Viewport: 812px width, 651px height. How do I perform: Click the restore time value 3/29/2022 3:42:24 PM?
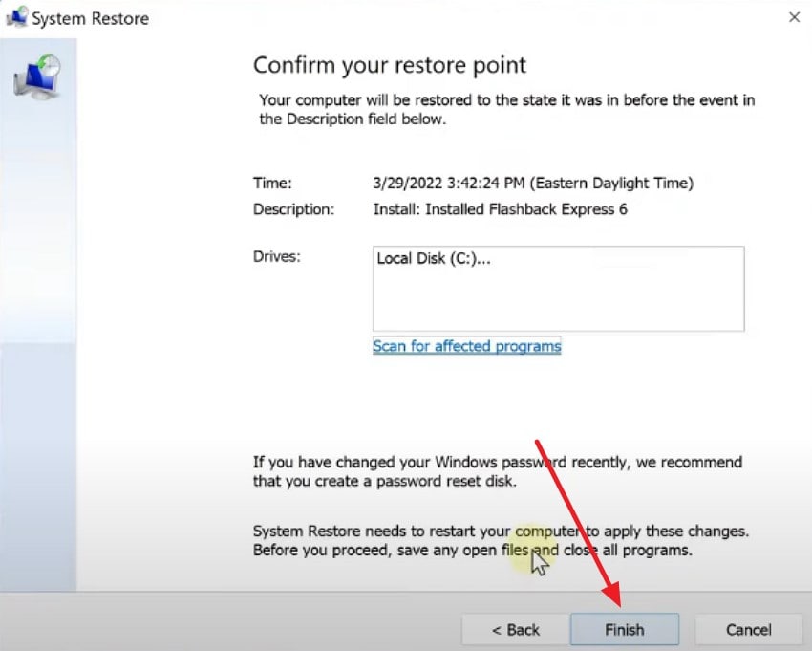532,183
